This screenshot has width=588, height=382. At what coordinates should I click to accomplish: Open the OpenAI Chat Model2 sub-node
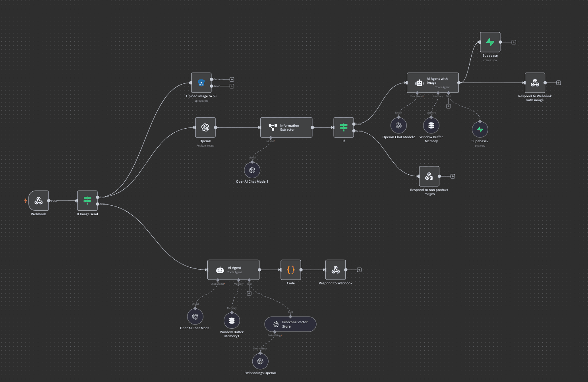(x=398, y=125)
